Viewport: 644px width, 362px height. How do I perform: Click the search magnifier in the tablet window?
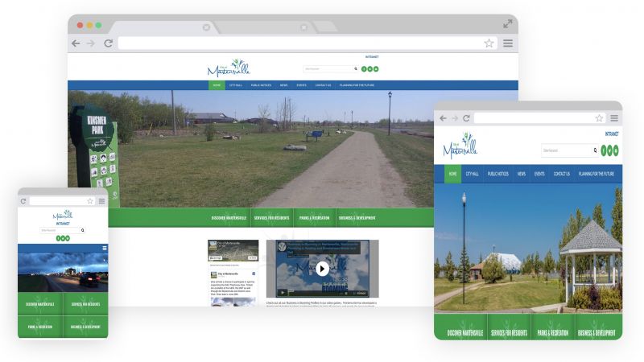pyautogui.click(x=595, y=150)
